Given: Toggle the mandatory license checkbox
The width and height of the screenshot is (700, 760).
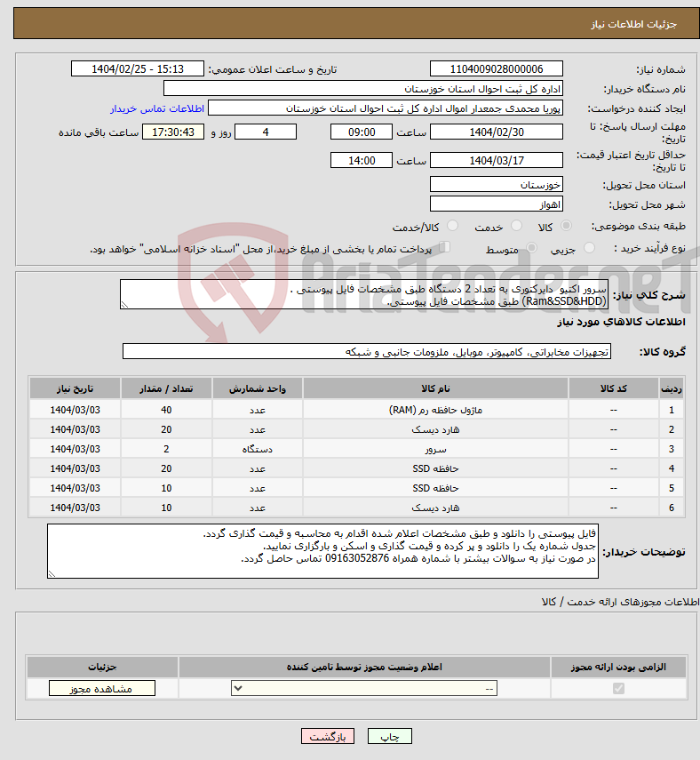Looking at the screenshot, I should 618,688.
